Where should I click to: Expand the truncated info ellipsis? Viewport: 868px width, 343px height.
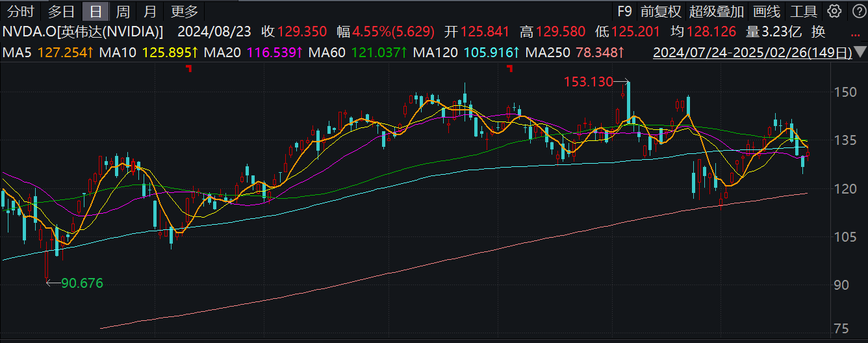[x=856, y=34]
